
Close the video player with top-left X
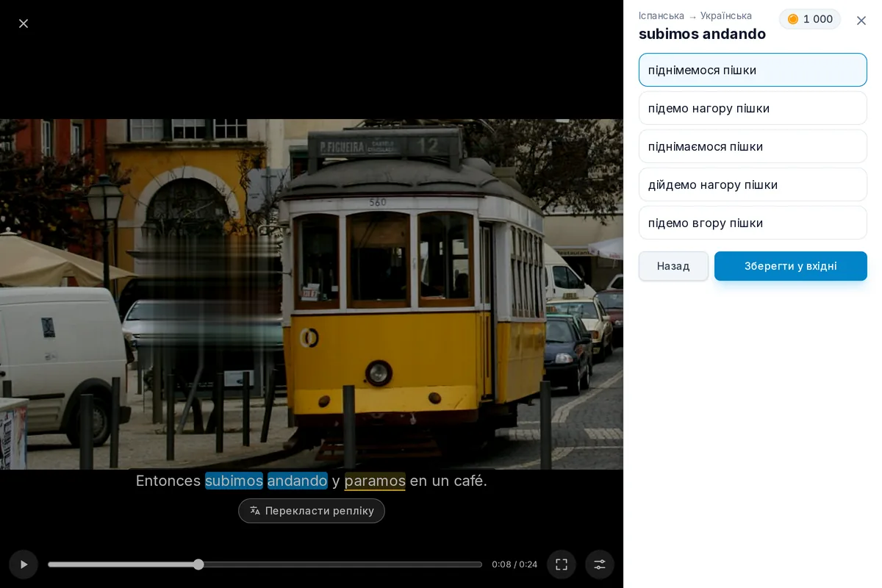point(24,24)
